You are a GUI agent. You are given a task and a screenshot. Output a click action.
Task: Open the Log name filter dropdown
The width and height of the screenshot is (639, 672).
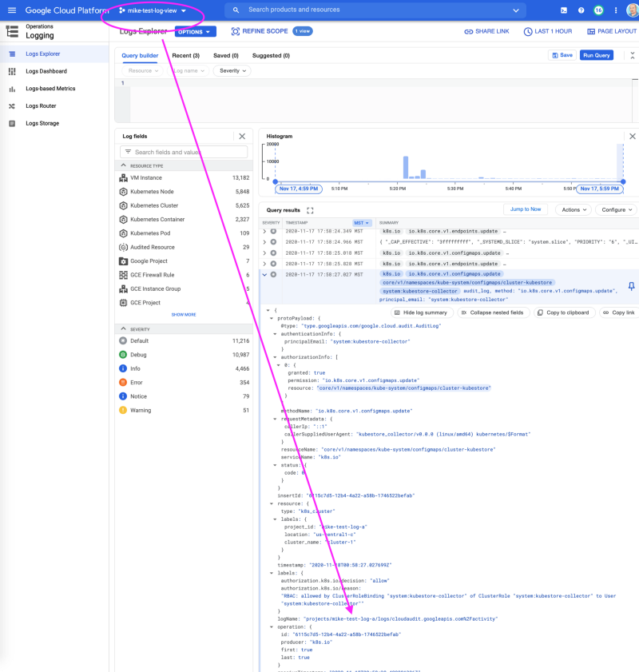[x=189, y=70]
